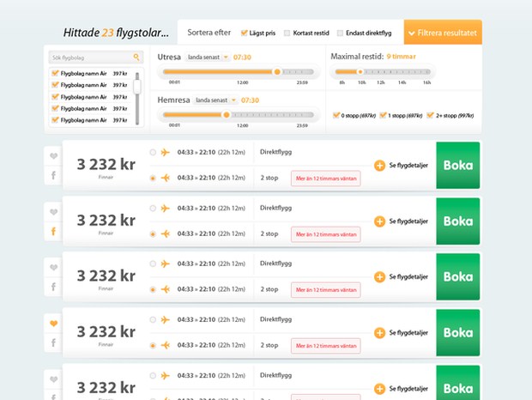532x400 pixels.
Task: Uncheck third Flygbolag namn Air airline
Action: [55, 97]
